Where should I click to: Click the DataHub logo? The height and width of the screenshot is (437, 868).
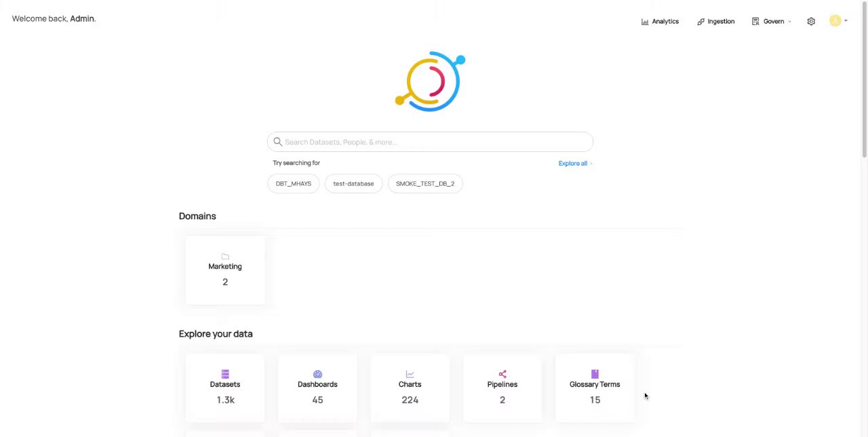pyautogui.click(x=430, y=81)
